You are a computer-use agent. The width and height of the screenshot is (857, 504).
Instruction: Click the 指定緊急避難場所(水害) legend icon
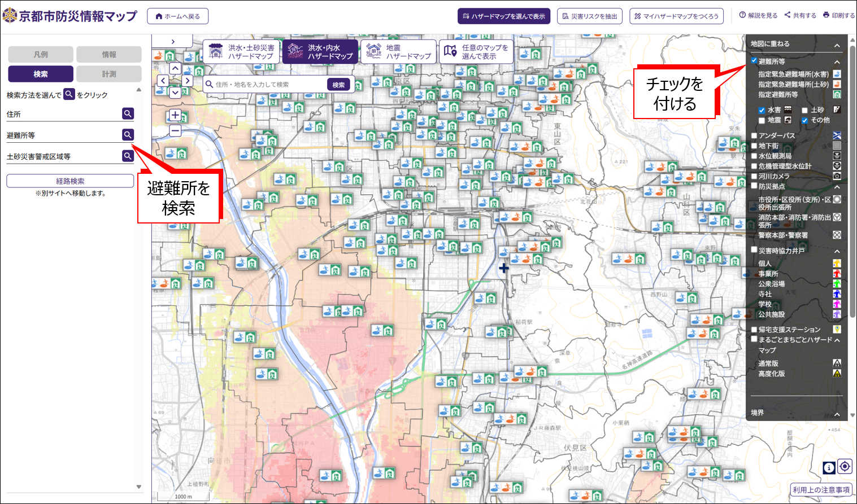pyautogui.click(x=837, y=74)
